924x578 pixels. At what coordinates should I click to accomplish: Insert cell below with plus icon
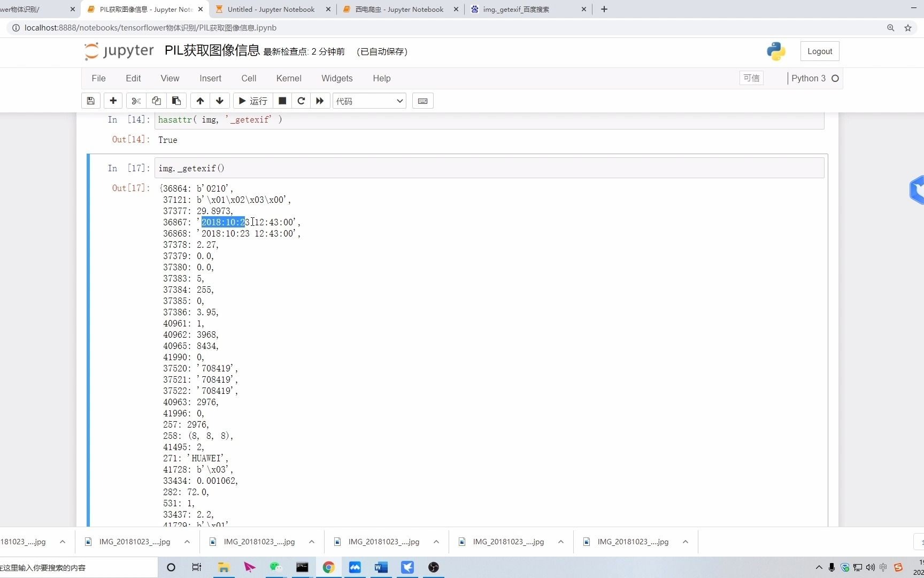(x=113, y=101)
